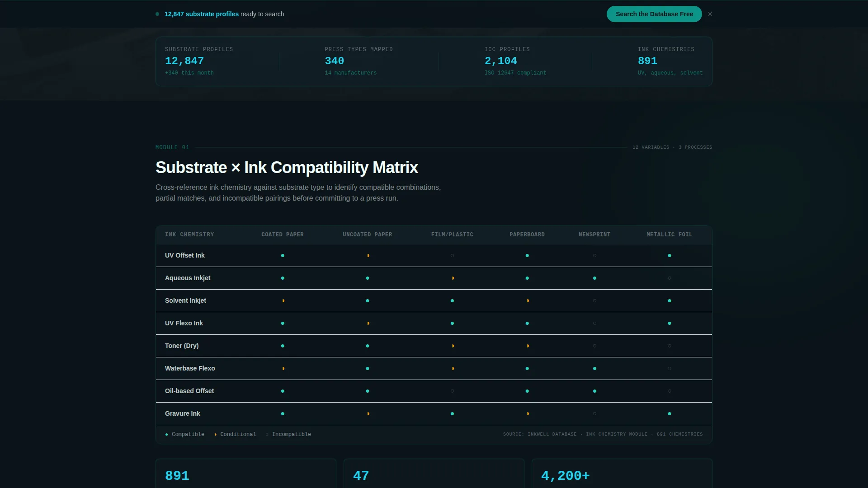
Task: Select UV Offset Ink uncoated paper conditional marker
Action: (368, 256)
